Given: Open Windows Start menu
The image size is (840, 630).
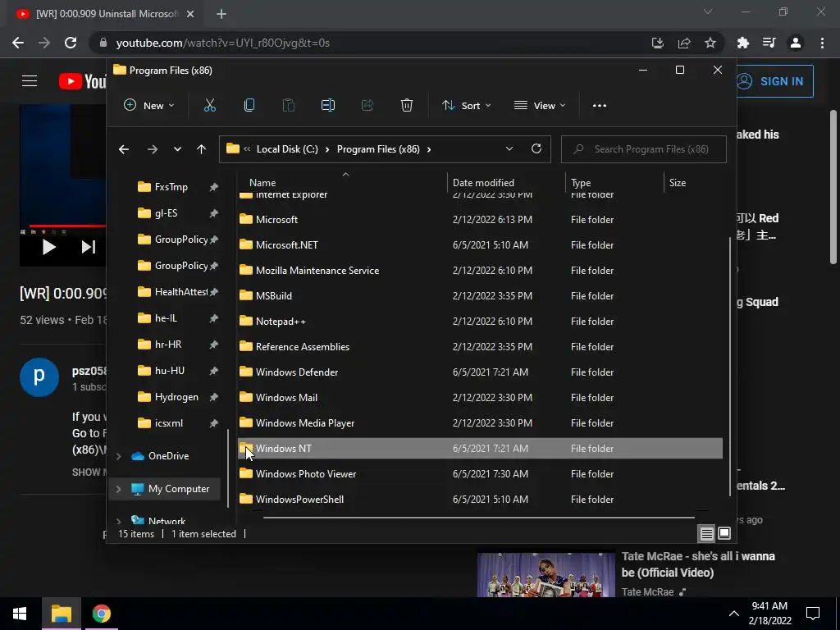Looking at the screenshot, I should (21, 614).
